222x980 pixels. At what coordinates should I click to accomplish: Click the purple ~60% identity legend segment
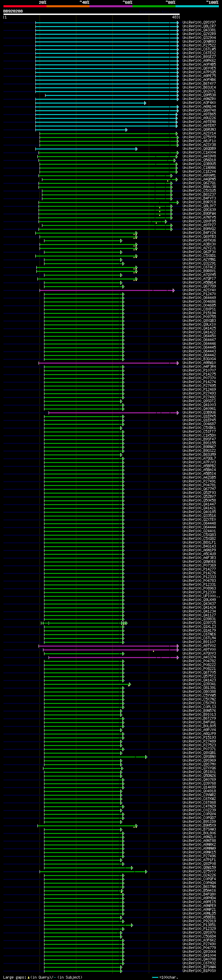click(111, 6)
